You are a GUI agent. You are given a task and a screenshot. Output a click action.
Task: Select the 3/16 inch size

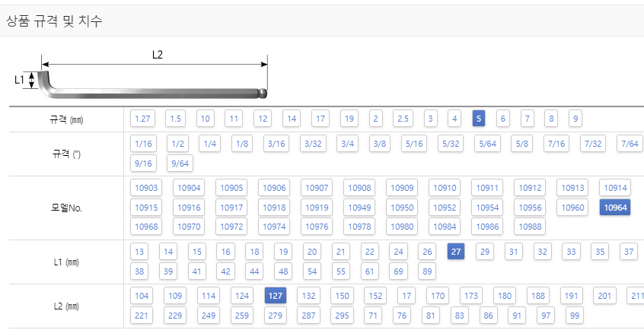pyautogui.click(x=276, y=144)
